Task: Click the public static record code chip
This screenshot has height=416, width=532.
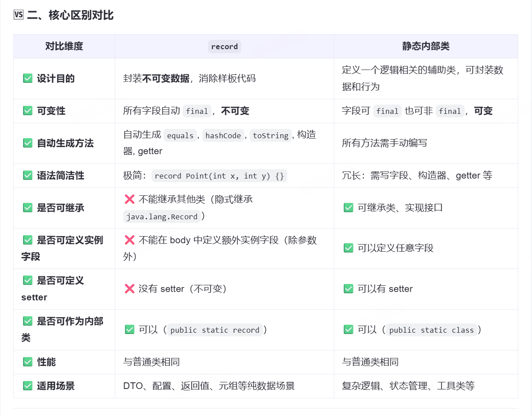Action: click(x=215, y=330)
